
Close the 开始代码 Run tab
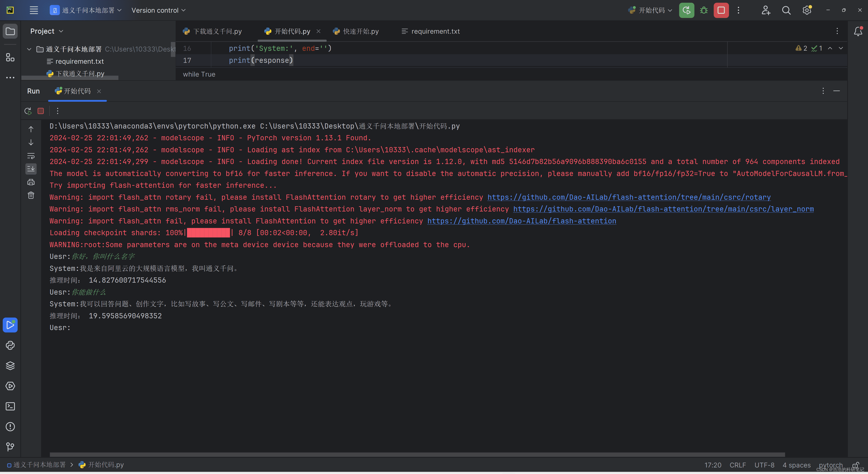[x=99, y=91]
